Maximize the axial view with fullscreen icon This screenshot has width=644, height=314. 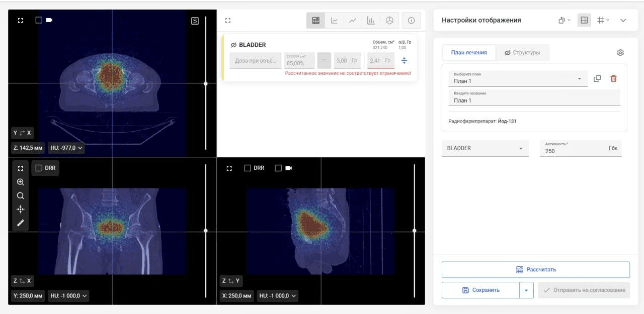click(21, 20)
